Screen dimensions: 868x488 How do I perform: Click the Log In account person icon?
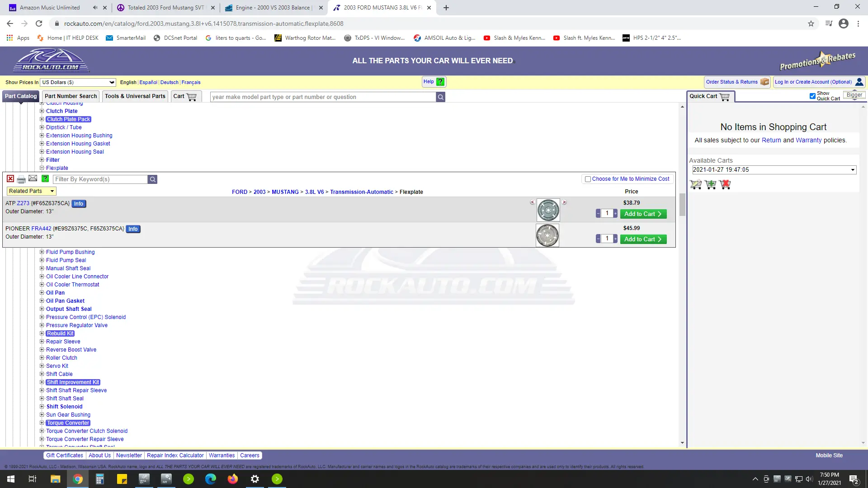point(859,82)
